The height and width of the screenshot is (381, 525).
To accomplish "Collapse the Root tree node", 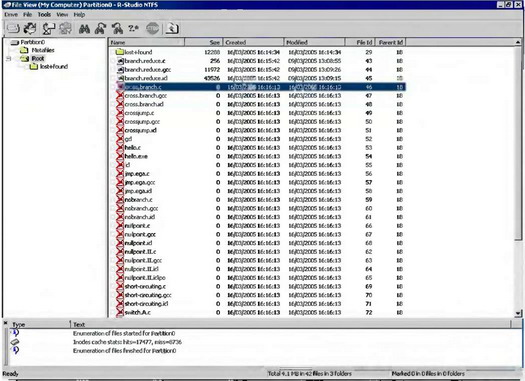I will [8, 59].
